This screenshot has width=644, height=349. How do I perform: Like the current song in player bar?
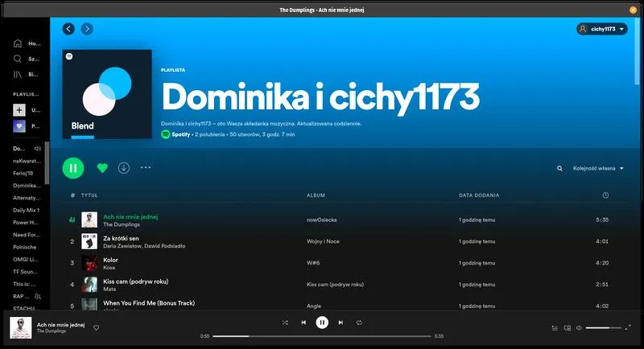(96, 327)
